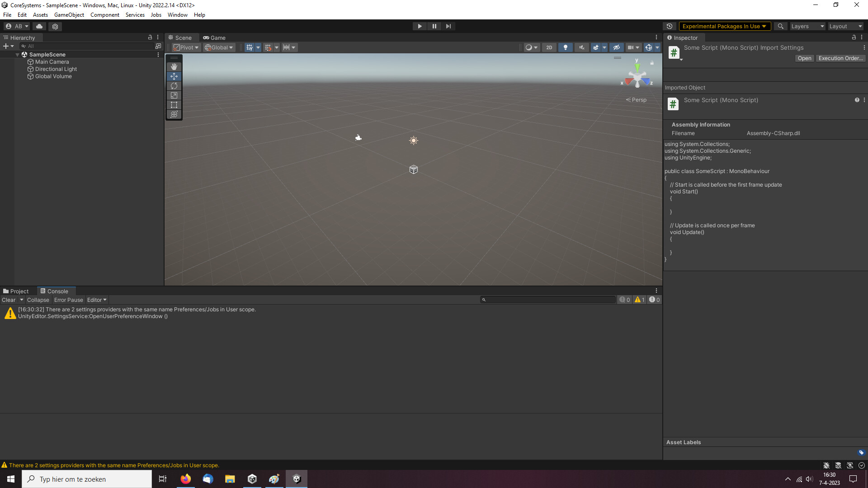Screen dimensions: 868x488
Task: Open the Layout dropdown
Action: click(846, 26)
